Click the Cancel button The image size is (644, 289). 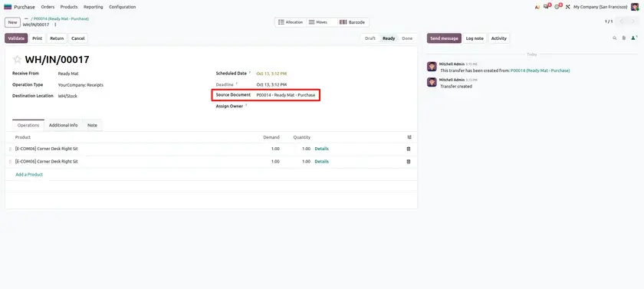click(x=78, y=38)
